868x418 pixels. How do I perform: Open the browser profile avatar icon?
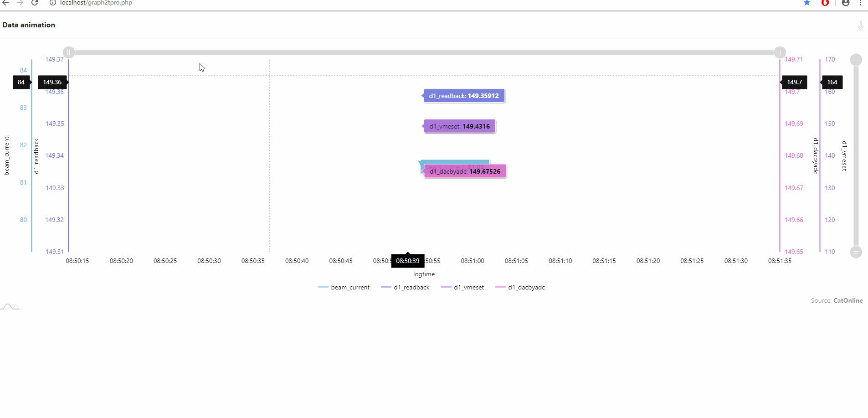coord(845,3)
